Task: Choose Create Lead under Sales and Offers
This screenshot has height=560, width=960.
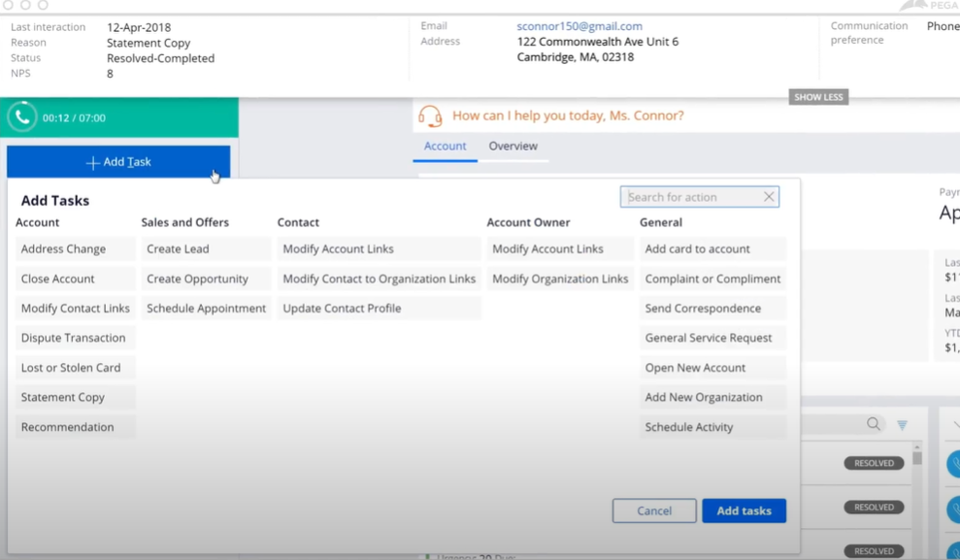Action: click(x=207, y=248)
